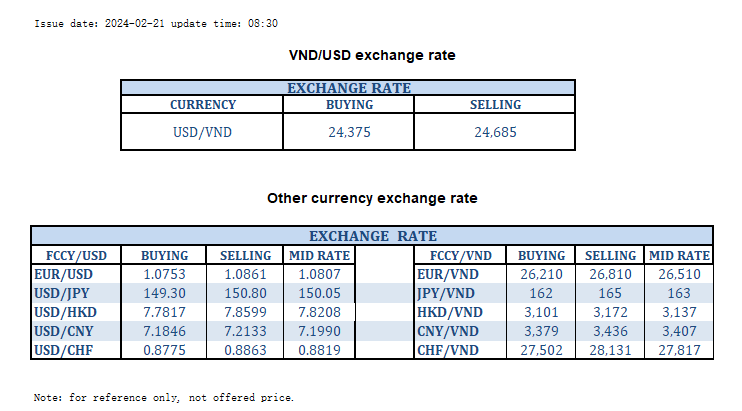Select the USD/JPY mid rate 150.05

pos(320,293)
